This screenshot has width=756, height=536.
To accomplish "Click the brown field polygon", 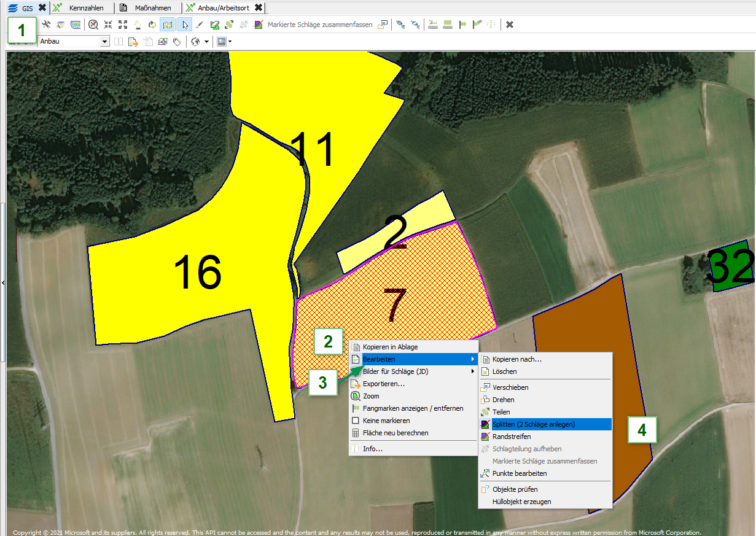I will pyautogui.click(x=590, y=381).
